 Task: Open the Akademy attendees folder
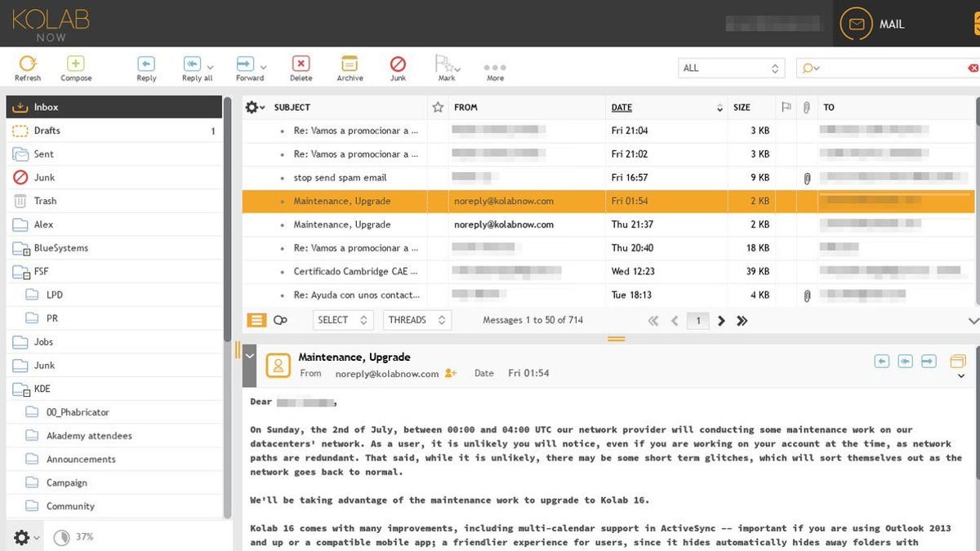(114, 436)
